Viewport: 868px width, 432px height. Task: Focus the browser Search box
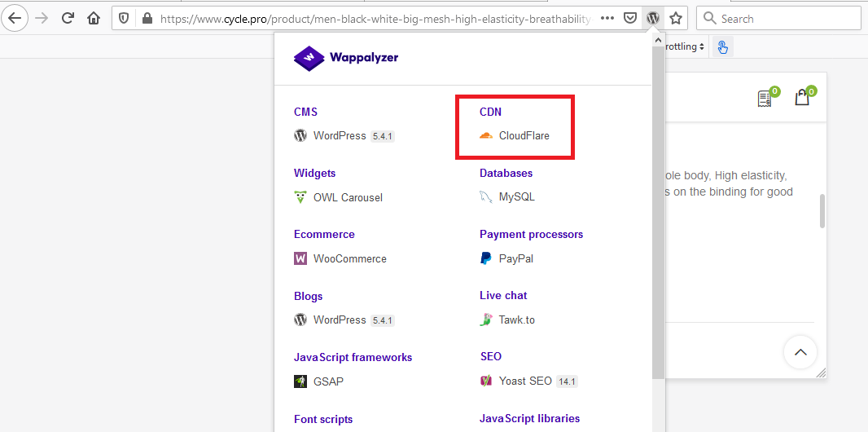778,18
